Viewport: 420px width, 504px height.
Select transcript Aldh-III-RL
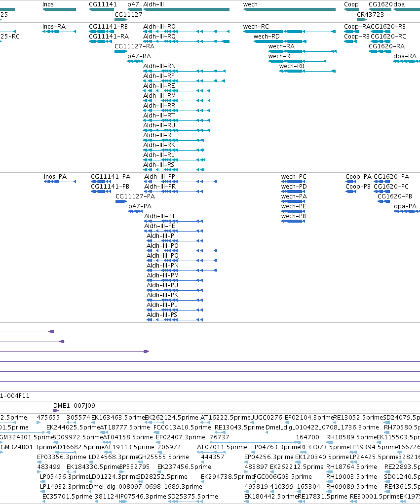point(174,160)
